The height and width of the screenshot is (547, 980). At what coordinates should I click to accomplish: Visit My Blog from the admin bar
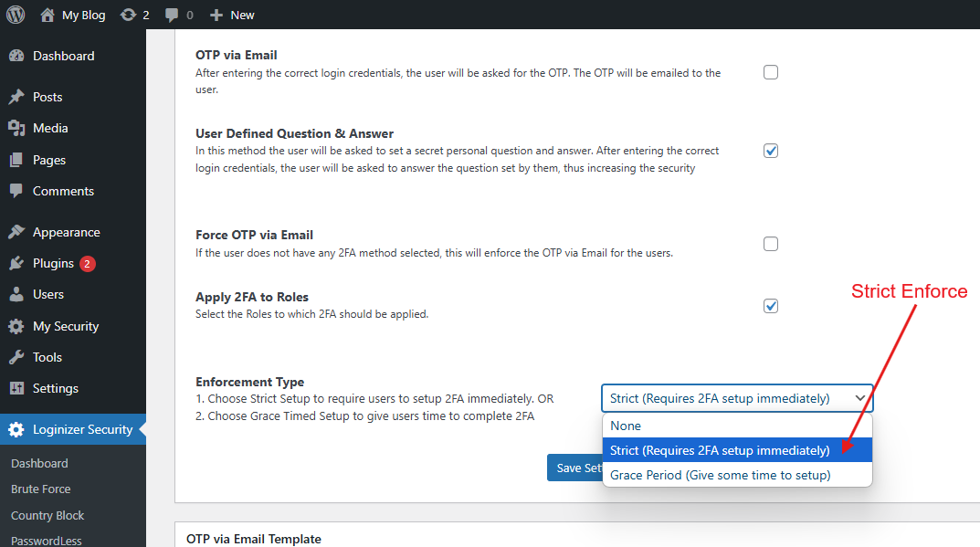point(73,14)
